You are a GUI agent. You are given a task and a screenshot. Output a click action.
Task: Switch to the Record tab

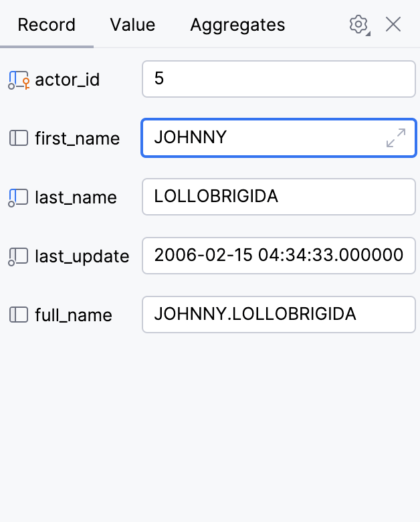point(46,25)
